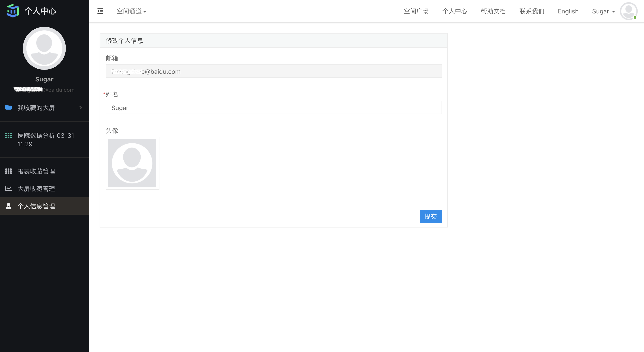
Task: Open 我收藏的大屏 sidebar item
Action: (x=44, y=108)
